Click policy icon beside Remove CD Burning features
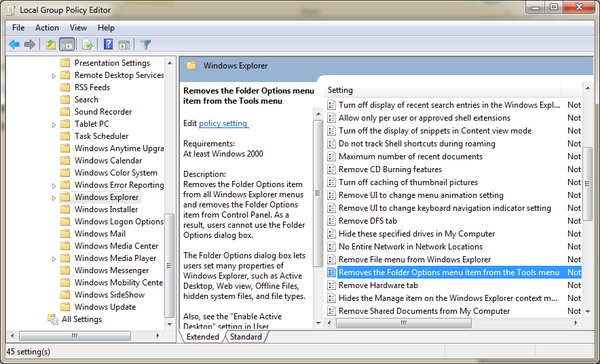 tap(332, 170)
